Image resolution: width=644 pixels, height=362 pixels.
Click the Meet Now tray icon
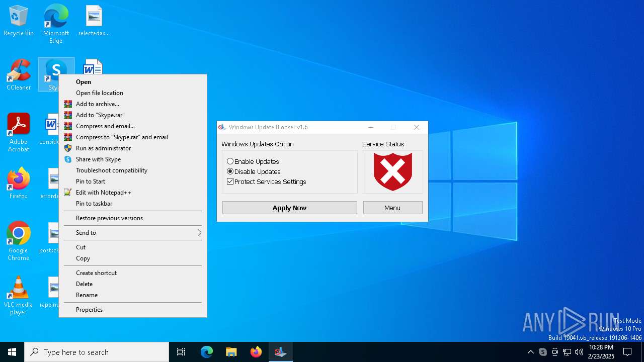point(555,352)
